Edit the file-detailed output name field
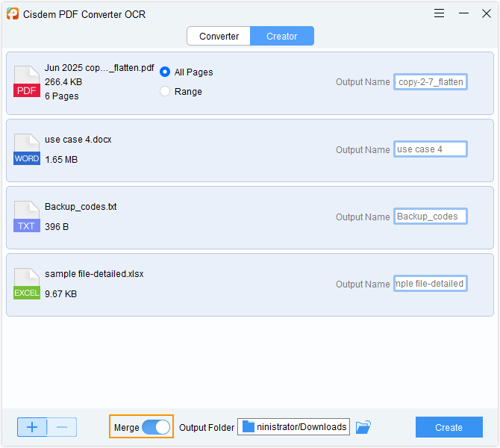 pyautogui.click(x=431, y=283)
